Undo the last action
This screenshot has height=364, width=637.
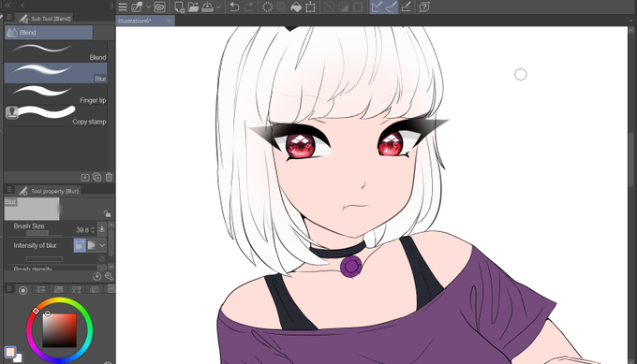pyautogui.click(x=234, y=7)
